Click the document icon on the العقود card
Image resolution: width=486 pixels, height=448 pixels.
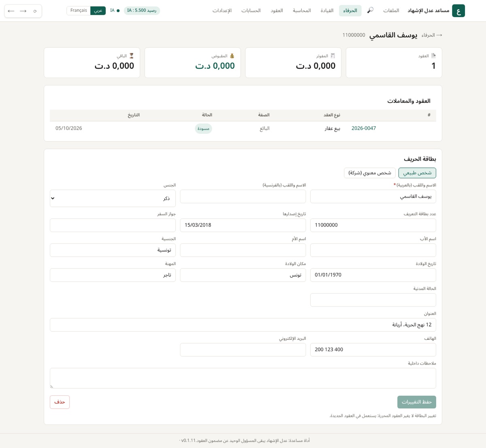(x=433, y=56)
